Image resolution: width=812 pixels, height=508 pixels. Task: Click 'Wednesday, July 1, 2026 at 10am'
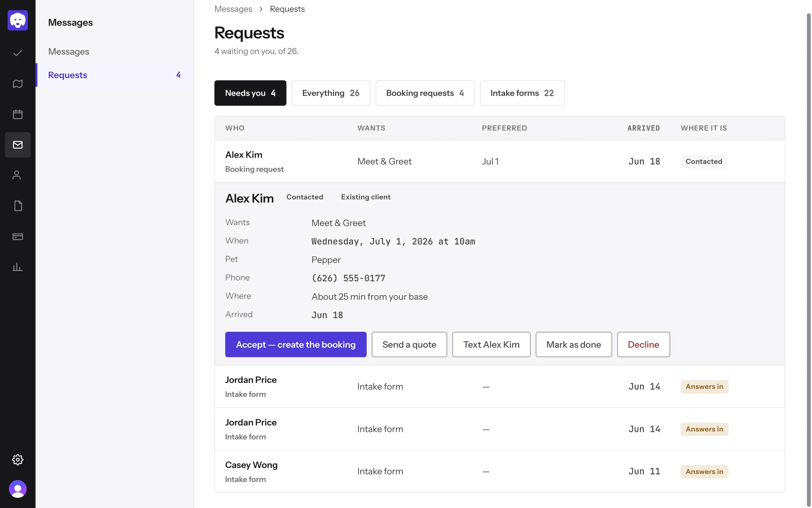(x=393, y=241)
